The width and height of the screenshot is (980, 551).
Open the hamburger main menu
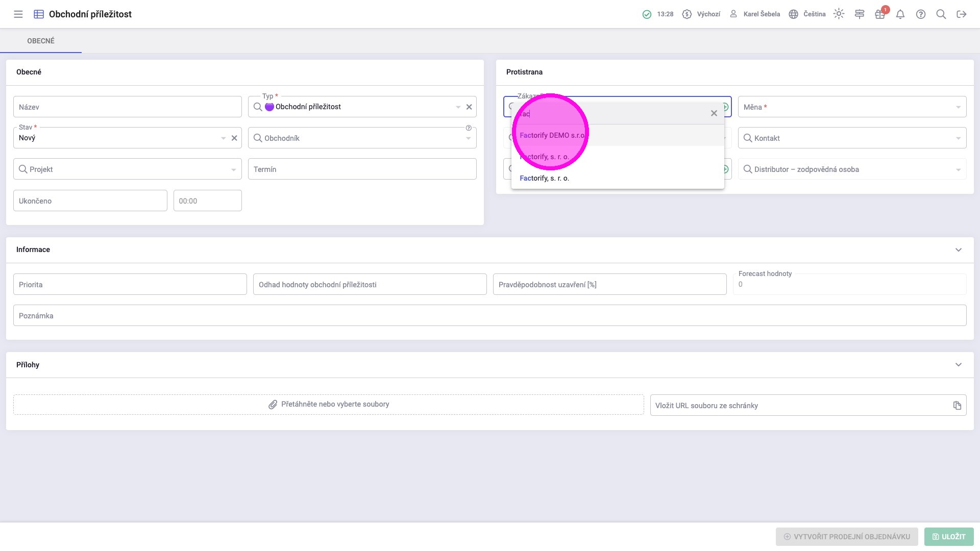pyautogui.click(x=18, y=14)
